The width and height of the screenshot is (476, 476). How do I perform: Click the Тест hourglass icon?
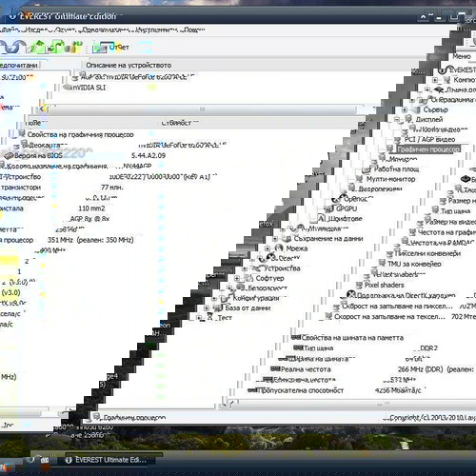(x=209, y=317)
